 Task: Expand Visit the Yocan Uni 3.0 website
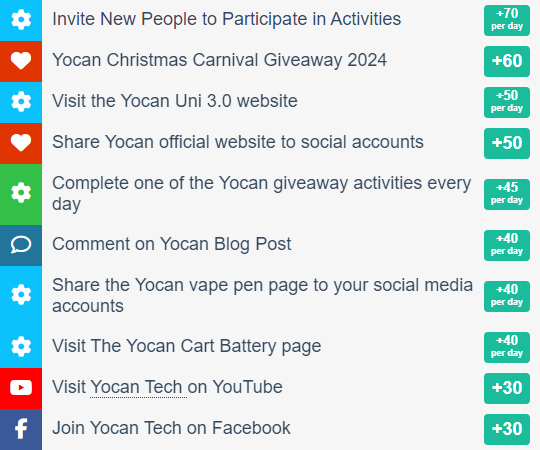click(175, 101)
